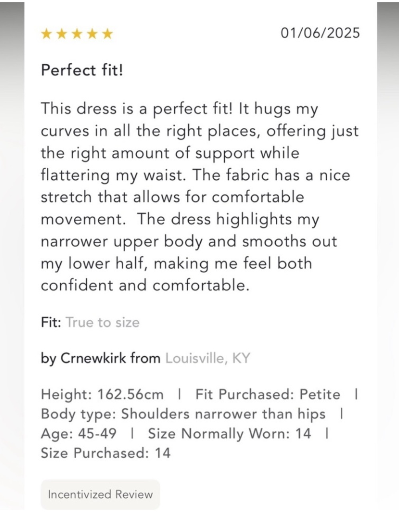Click the second gold rating star
Screen dimensions: 399x532
(x=62, y=34)
